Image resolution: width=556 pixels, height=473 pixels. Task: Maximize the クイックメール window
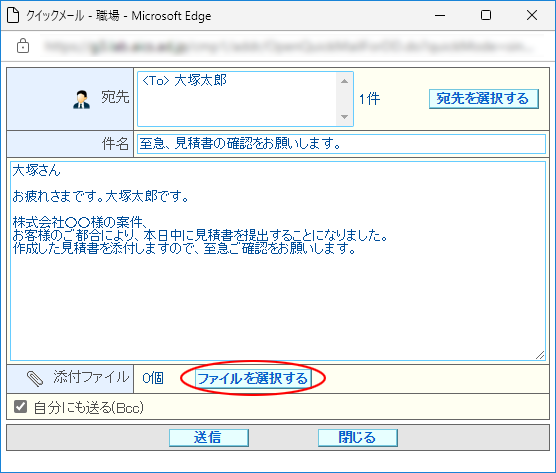tap(486, 15)
